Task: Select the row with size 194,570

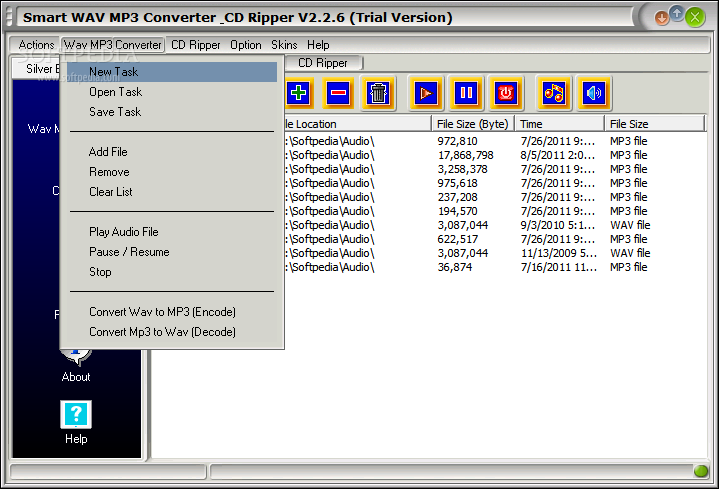Action: [494, 211]
